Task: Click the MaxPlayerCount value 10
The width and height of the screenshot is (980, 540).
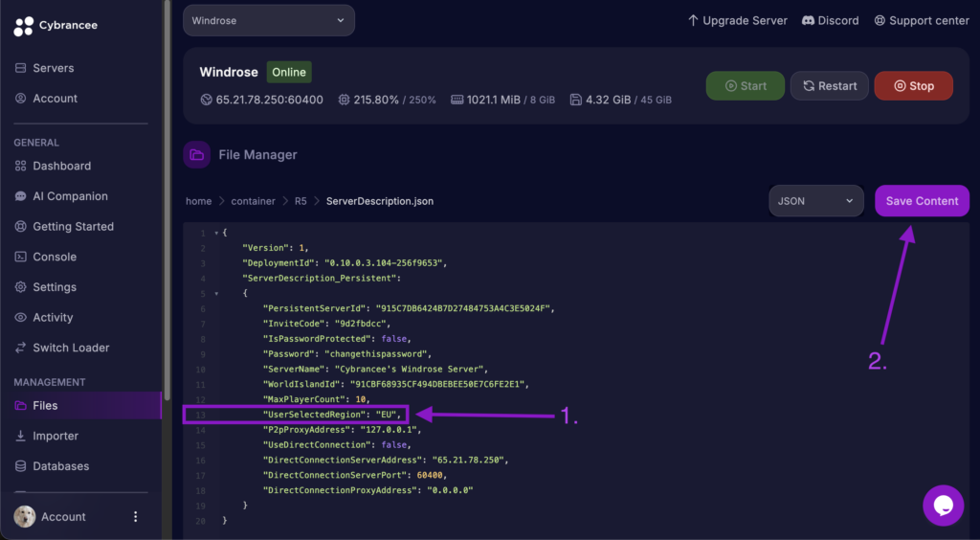Action: (x=360, y=399)
